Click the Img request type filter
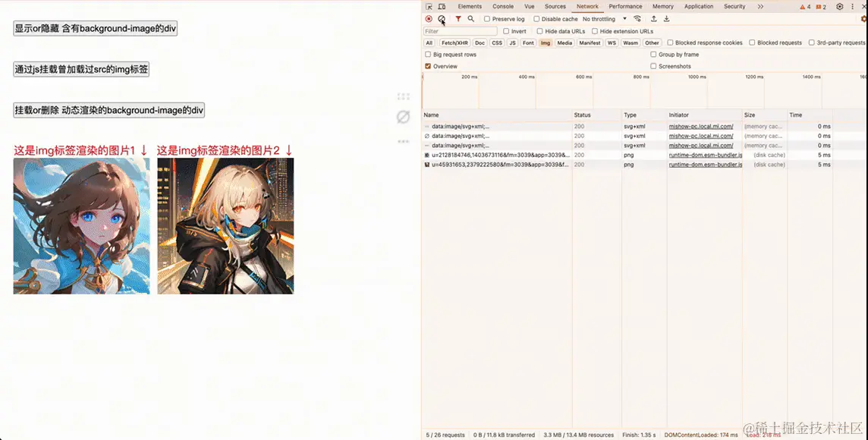This screenshot has height=440, width=868. coord(546,43)
